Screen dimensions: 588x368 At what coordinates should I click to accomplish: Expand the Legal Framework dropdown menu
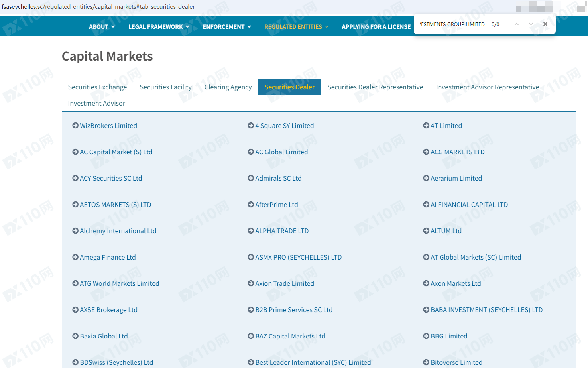(x=159, y=27)
